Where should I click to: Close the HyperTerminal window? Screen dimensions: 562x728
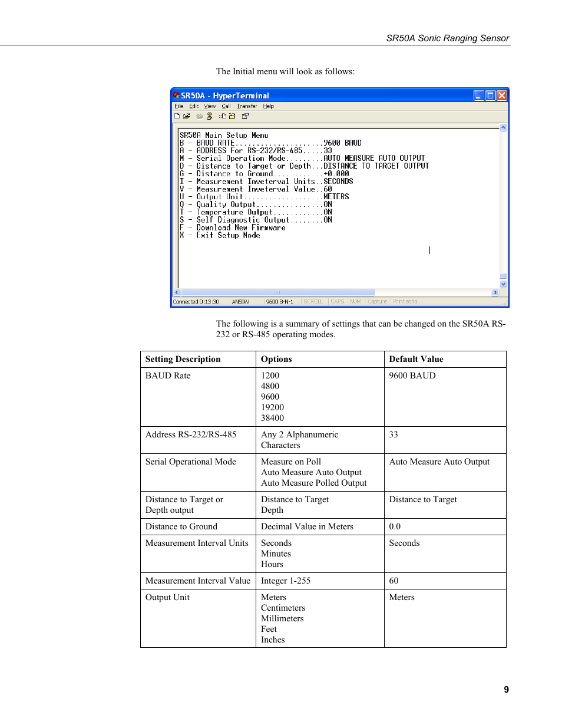[x=501, y=95]
